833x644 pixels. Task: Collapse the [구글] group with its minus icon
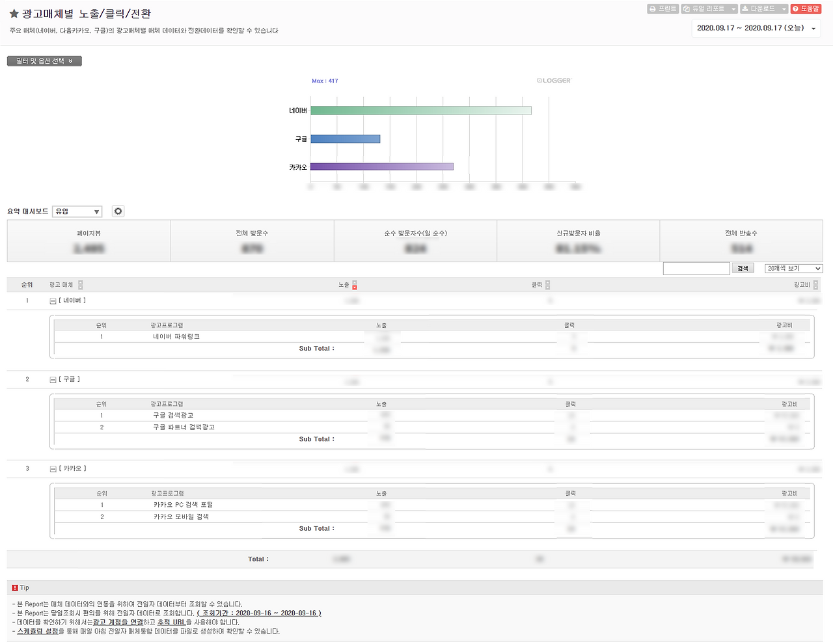tap(52, 379)
